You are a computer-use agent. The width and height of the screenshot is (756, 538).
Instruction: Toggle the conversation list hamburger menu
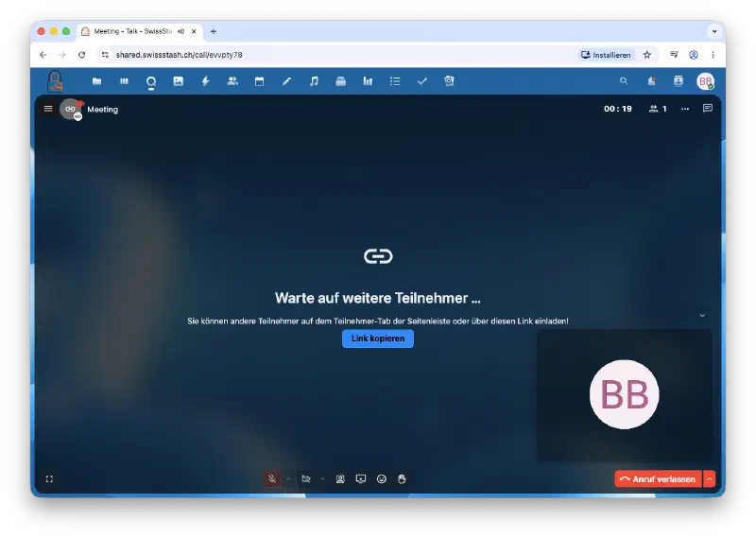click(x=48, y=109)
